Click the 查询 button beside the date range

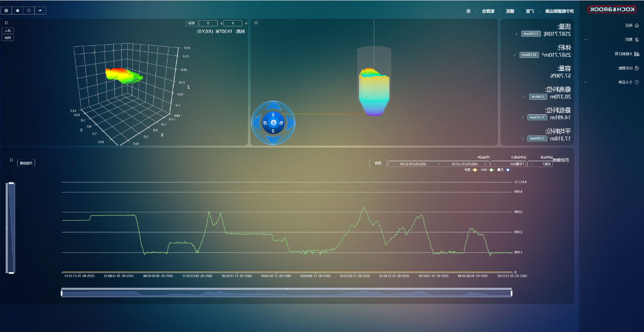click(378, 163)
